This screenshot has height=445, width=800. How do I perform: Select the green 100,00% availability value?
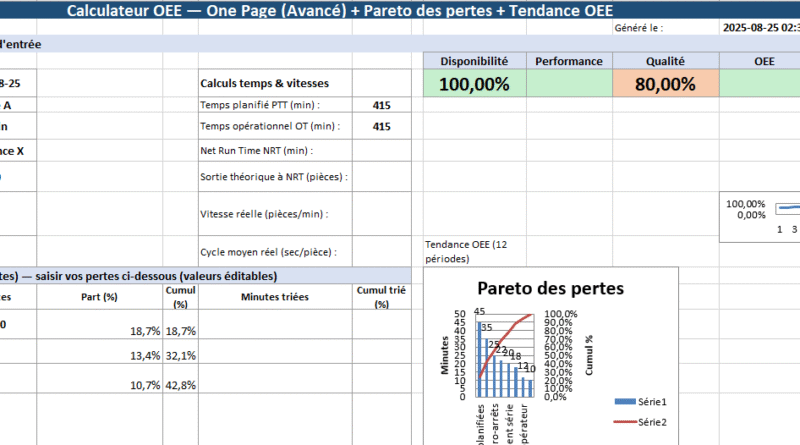point(474,84)
